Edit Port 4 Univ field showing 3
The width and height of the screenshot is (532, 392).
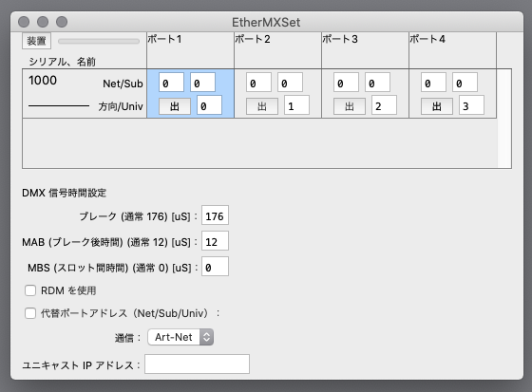[472, 105]
